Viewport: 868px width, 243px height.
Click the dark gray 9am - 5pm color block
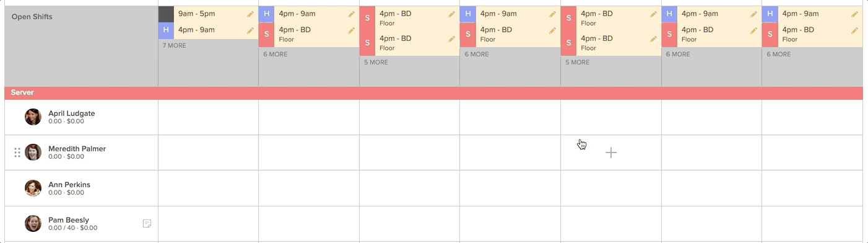[x=166, y=14]
